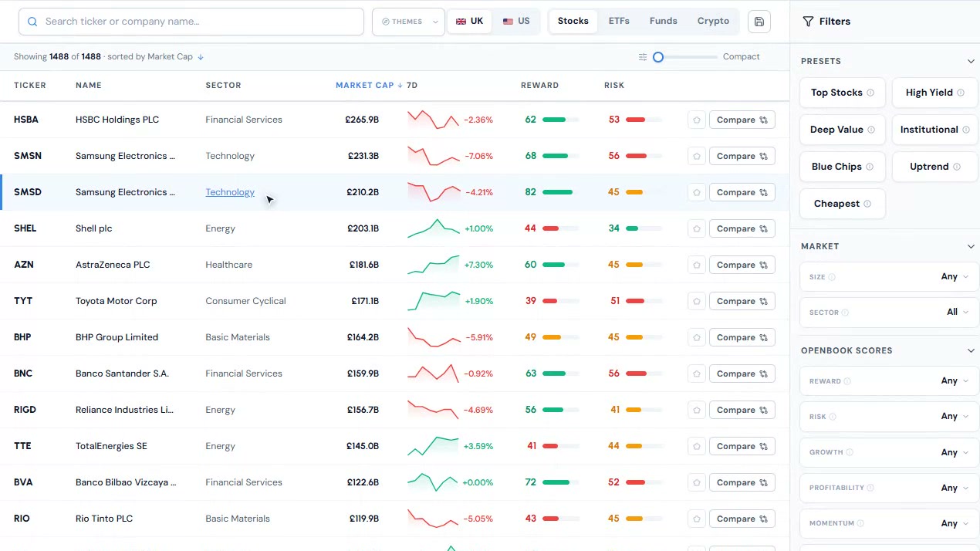Open the HSBA ticker row
Screen dimensions: 980x551
394,120
